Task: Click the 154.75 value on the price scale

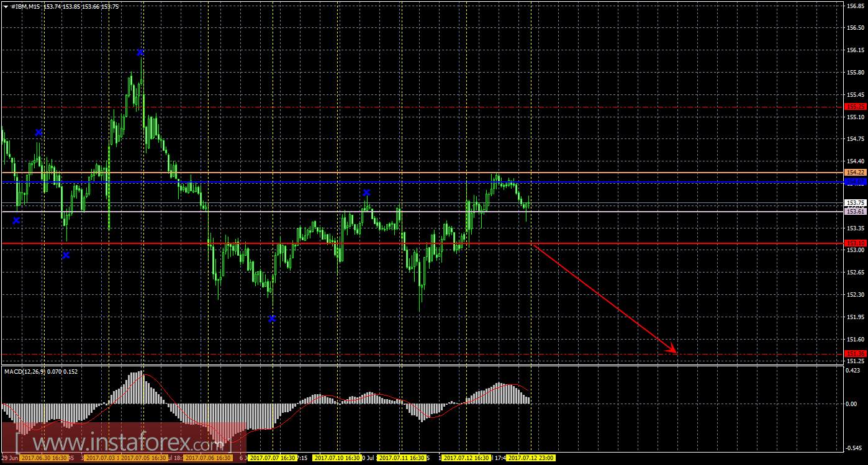Action: (x=856, y=140)
